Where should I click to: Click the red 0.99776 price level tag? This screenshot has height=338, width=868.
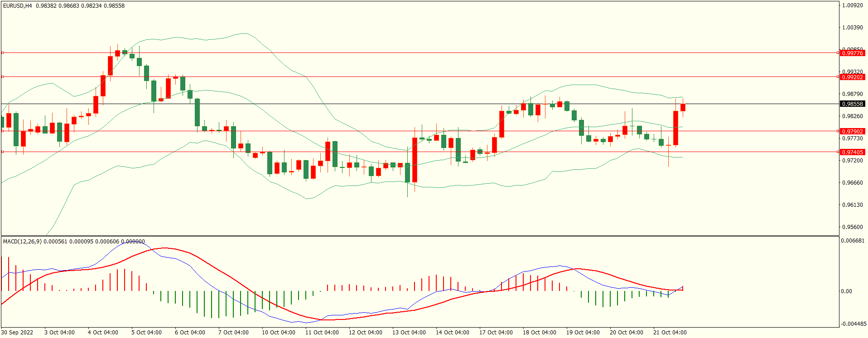coord(852,53)
